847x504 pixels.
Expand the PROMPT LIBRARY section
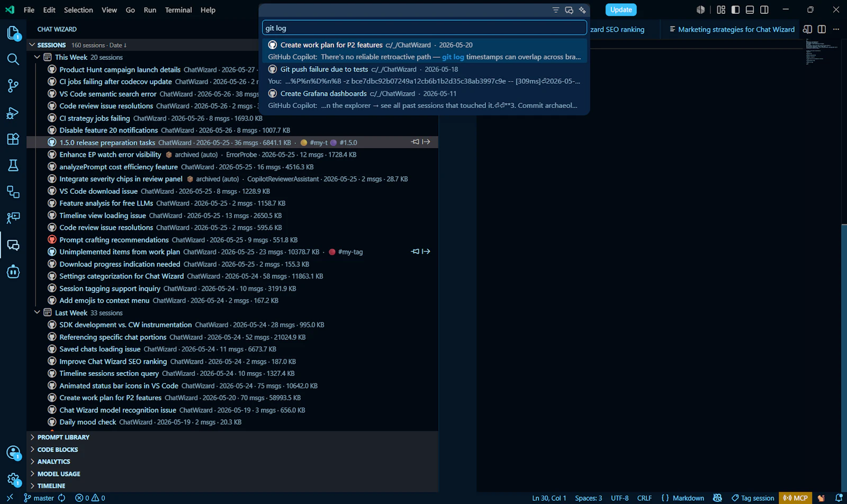click(x=63, y=437)
